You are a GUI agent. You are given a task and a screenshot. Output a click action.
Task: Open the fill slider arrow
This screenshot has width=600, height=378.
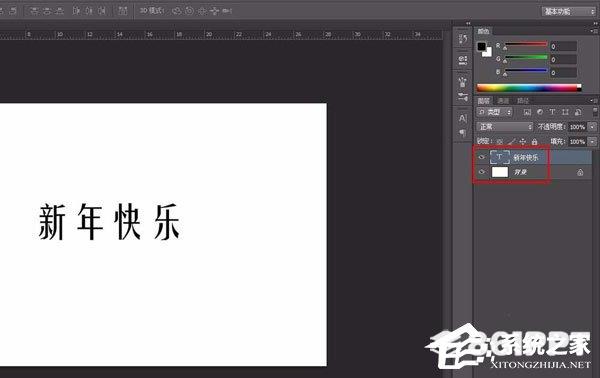point(592,142)
